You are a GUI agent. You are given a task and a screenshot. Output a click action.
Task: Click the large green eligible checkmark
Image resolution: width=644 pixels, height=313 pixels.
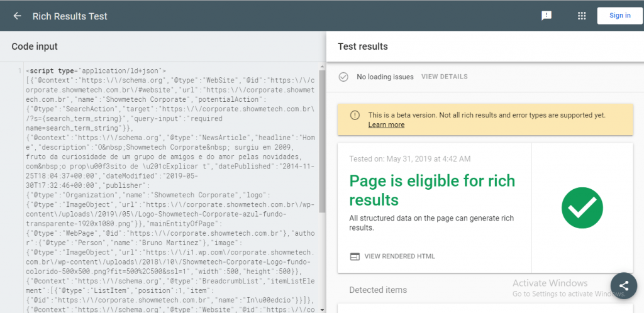pyautogui.click(x=582, y=207)
